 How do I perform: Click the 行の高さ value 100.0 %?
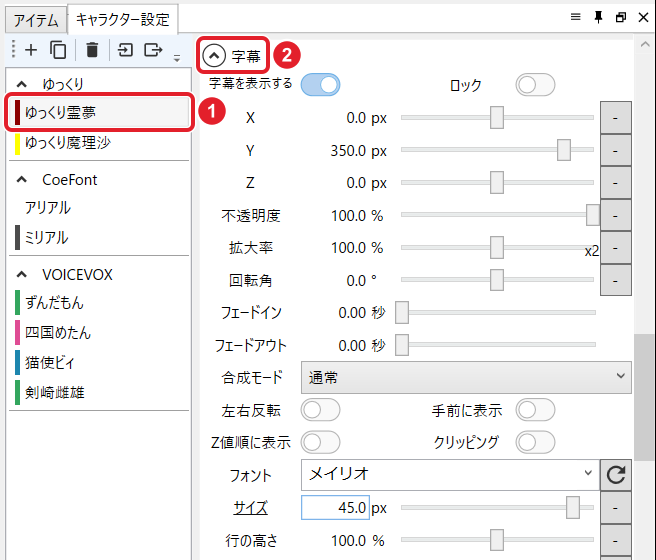click(358, 540)
